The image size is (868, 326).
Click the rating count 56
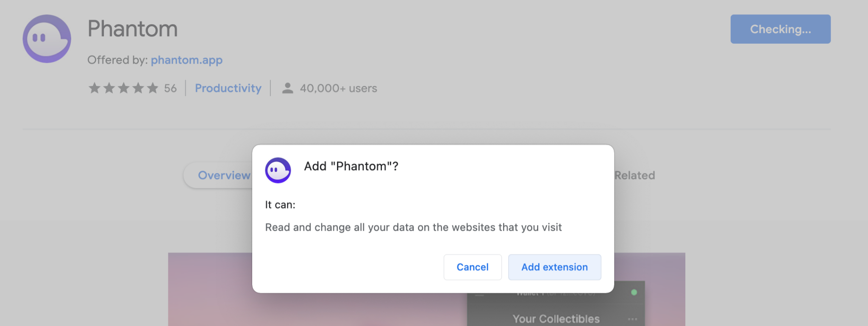[x=170, y=88]
